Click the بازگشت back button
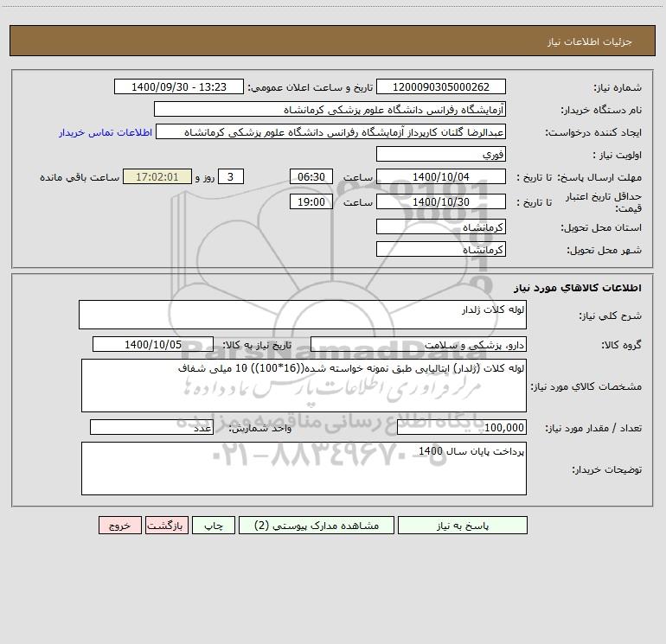Viewport: 666px width, 644px height. point(166,526)
